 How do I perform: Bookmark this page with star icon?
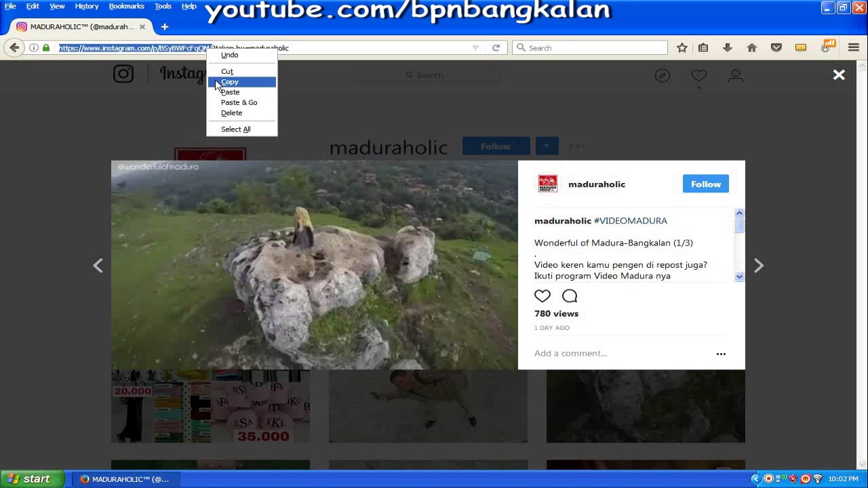pyautogui.click(x=682, y=47)
